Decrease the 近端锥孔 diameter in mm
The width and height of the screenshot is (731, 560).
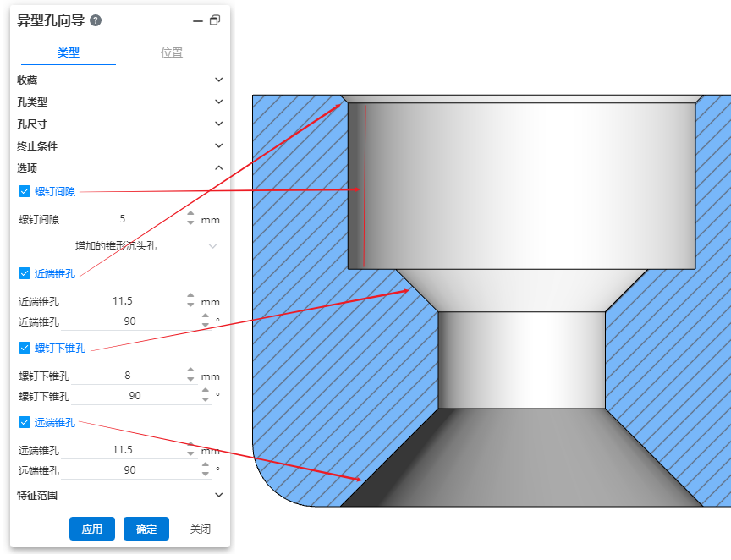(190, 305)
